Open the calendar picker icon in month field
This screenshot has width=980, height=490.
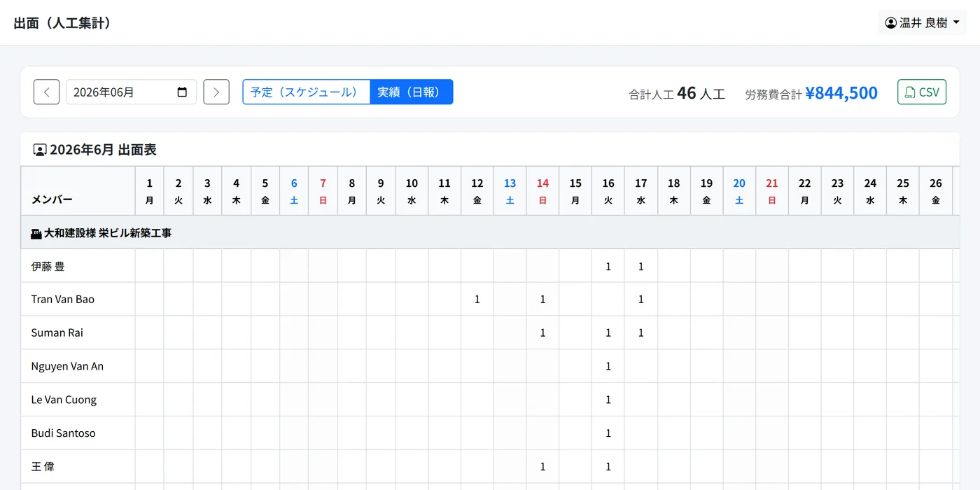pyautogui.click(x=182, y=92)
